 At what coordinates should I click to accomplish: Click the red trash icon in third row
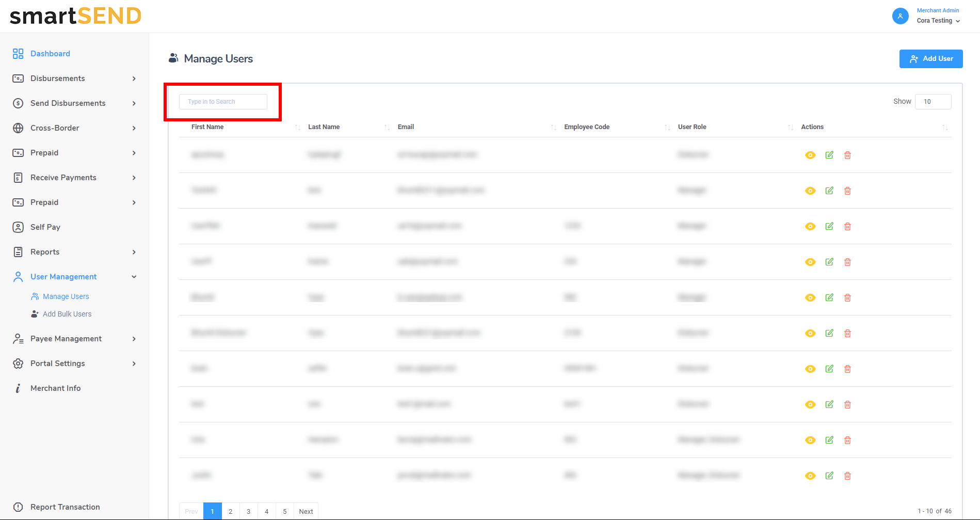(847, 227)
